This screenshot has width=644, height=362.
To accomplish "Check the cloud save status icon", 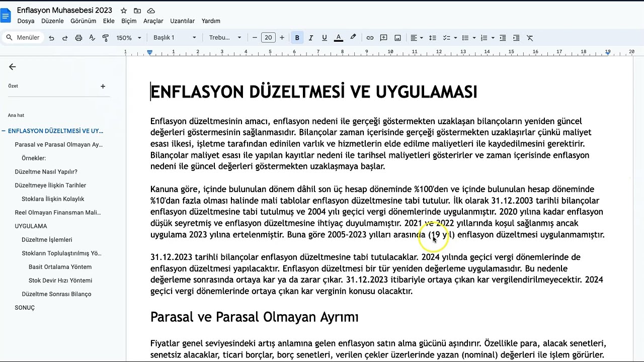I will pyautogui.click(x=151, y=11).
